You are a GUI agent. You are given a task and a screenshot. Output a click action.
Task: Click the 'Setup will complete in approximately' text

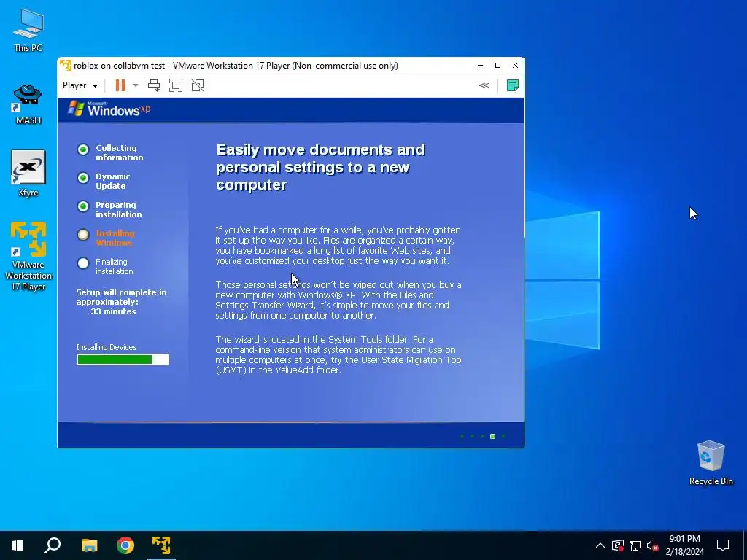[x=122, y=297]
